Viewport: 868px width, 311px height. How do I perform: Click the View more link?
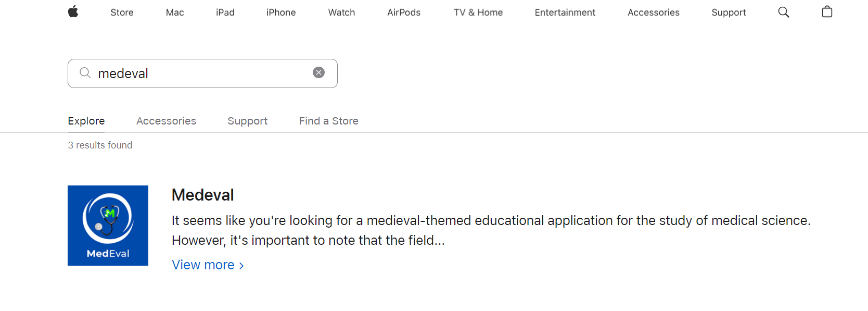click(208, 265)
